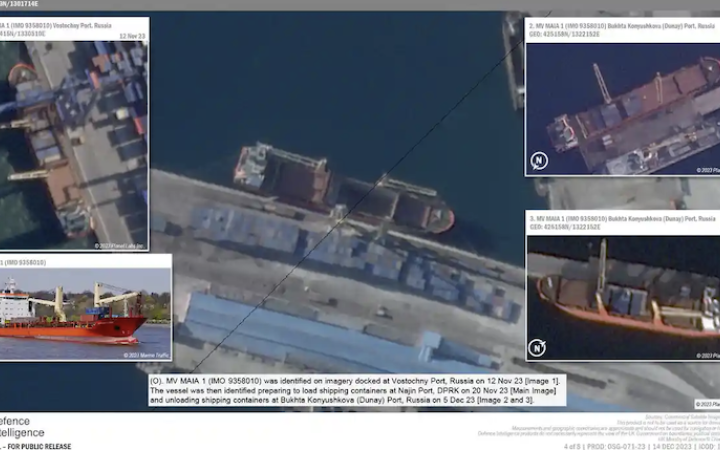Select image 3 GEO coordinates line
Image resolution: width=720 pixels, height=450 pixels.
tap(565, 227)
